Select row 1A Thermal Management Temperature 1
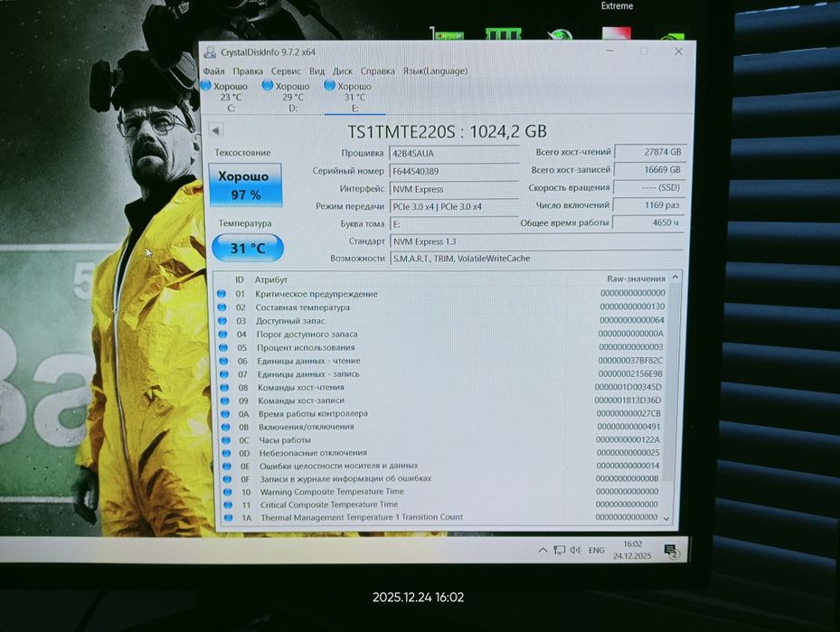This screenshot has height=632, width=840. (x=442, y=517)
